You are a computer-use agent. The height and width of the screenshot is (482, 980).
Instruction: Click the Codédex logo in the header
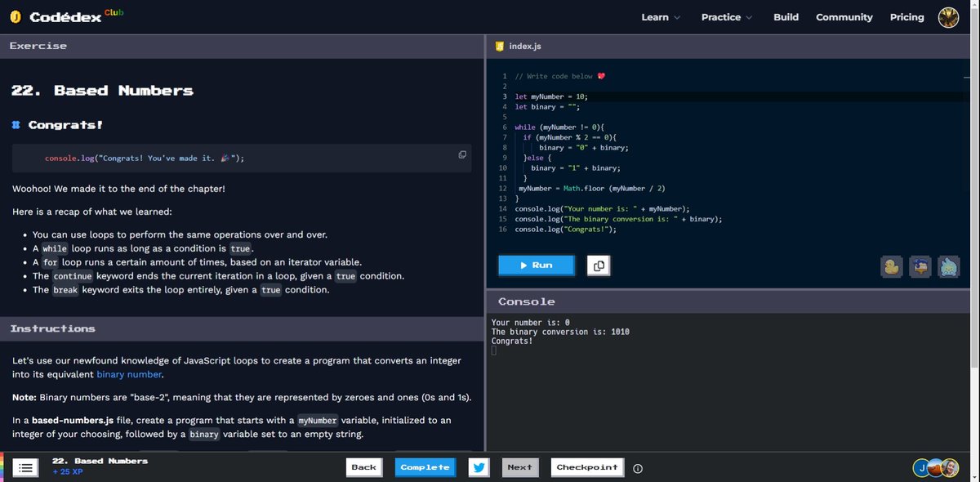[x=56, y=17]
